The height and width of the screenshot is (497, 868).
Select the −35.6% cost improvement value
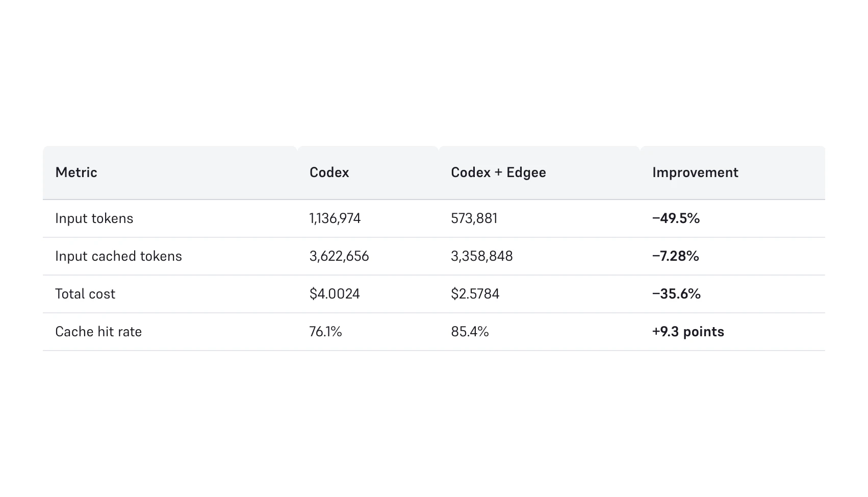[676, 294]
